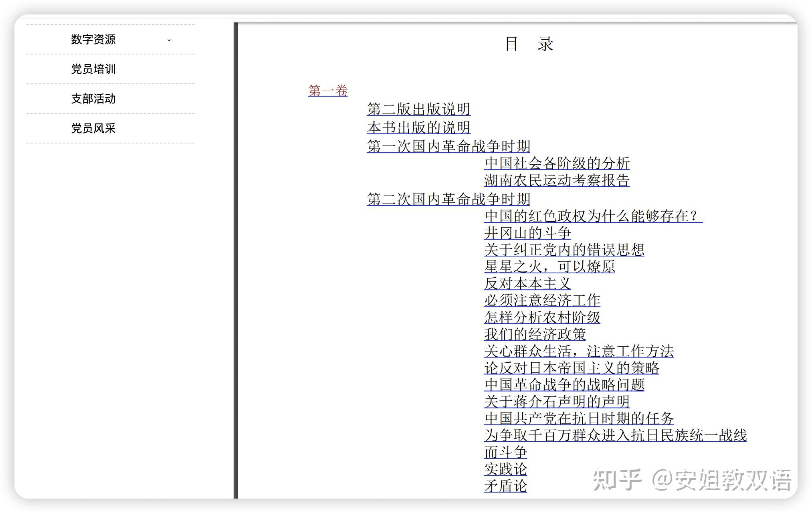Open 湖南农民运动考察报告 link
This screenshot has width=812, height=513.
pyautogui.click(x=556, y=180)
